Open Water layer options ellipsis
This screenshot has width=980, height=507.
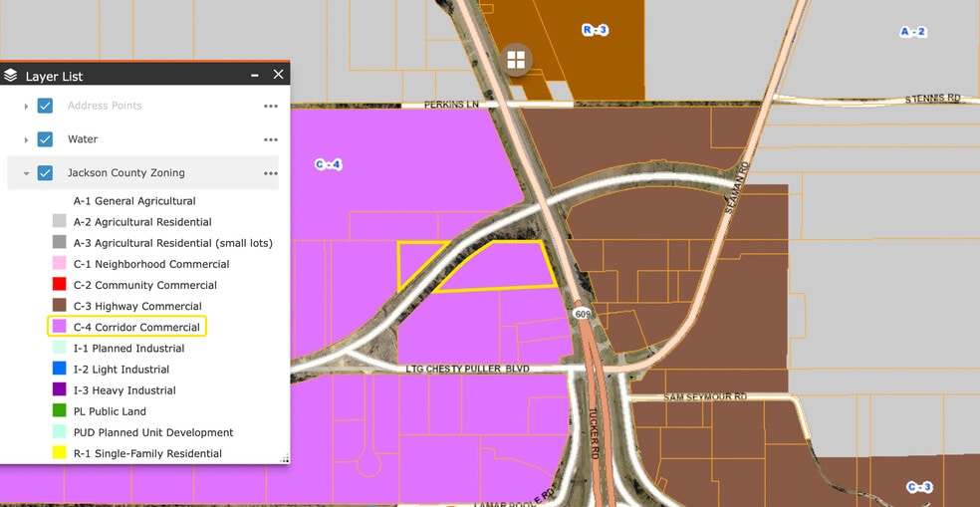pyautogui.click(x=270, y=139)
